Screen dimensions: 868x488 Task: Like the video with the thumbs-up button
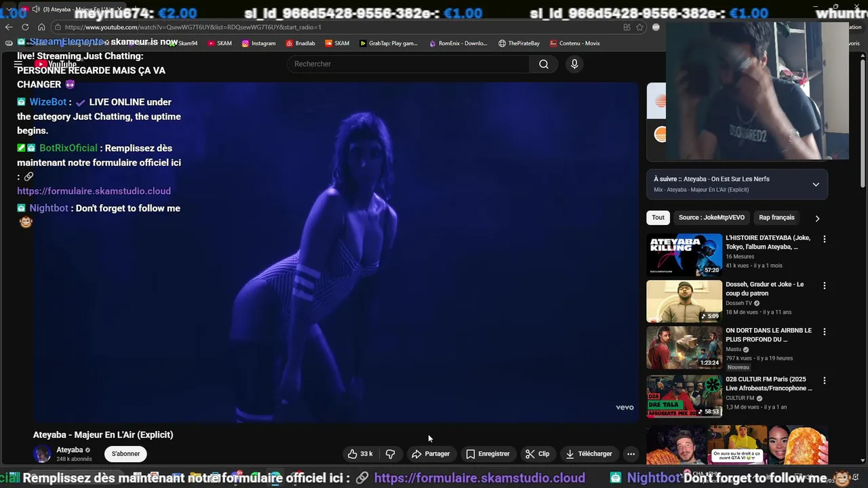point(360,453)
